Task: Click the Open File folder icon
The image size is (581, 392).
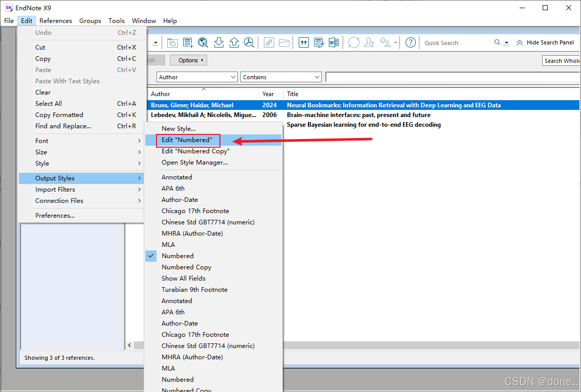Action: (x=284, y=42)
